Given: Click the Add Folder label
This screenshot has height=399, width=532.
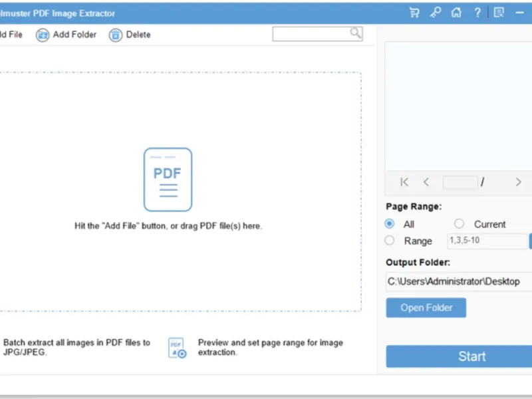Looking at the screenshot, I should (x=74, y=35).
